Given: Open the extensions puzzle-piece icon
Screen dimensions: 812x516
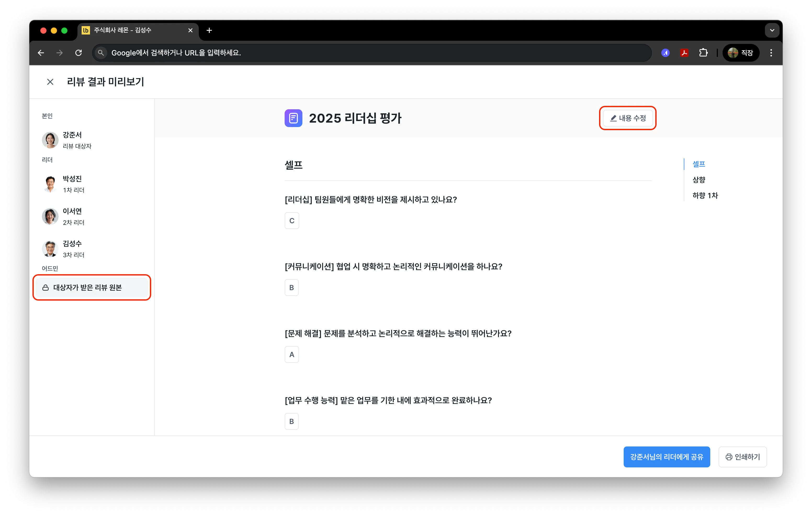Looking at the screenshot, I should (x=703, y=53).
